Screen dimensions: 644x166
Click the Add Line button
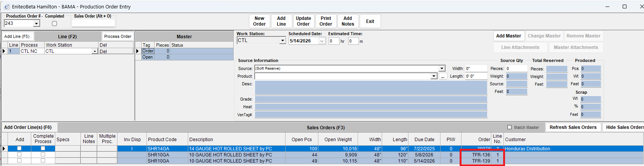coord(281,21)
